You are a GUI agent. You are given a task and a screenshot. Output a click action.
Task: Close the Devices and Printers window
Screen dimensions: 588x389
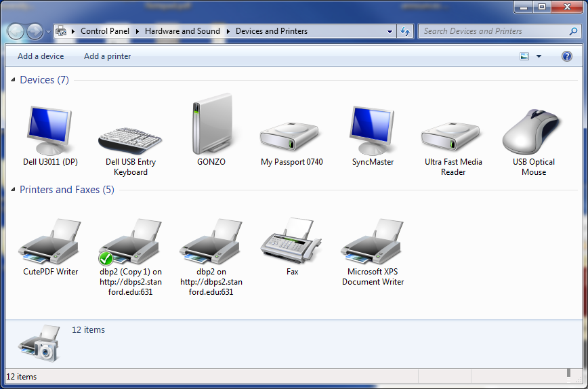(x=567, y=7)
